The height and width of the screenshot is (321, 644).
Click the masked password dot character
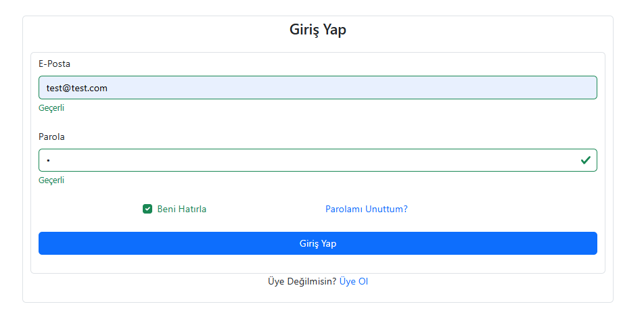point(49,161)
